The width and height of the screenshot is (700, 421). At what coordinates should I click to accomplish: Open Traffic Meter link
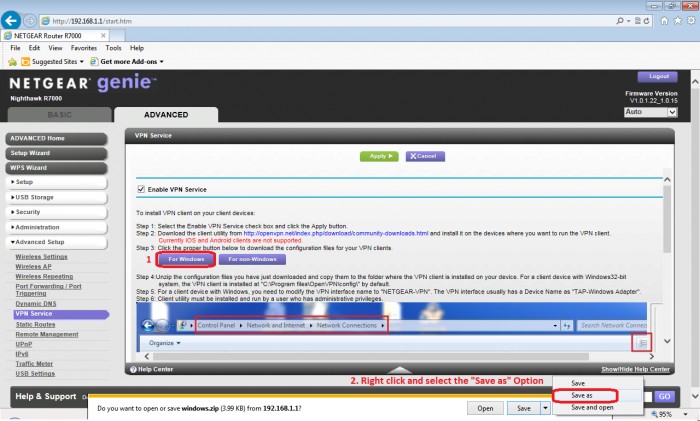[34, 364]
